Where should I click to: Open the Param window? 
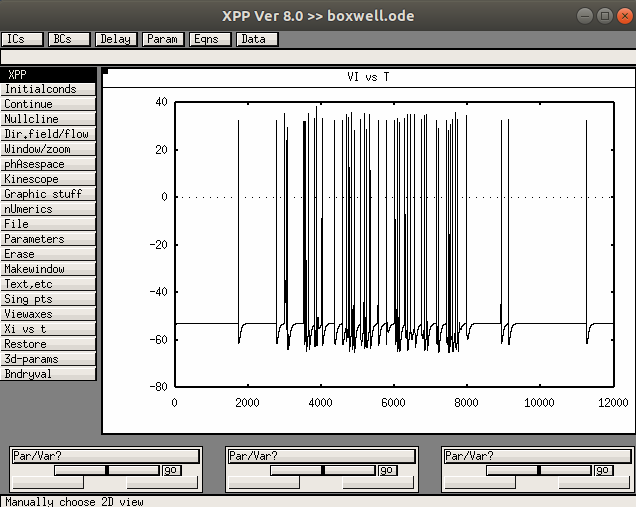pyautogui.click(x=163, y=39)
